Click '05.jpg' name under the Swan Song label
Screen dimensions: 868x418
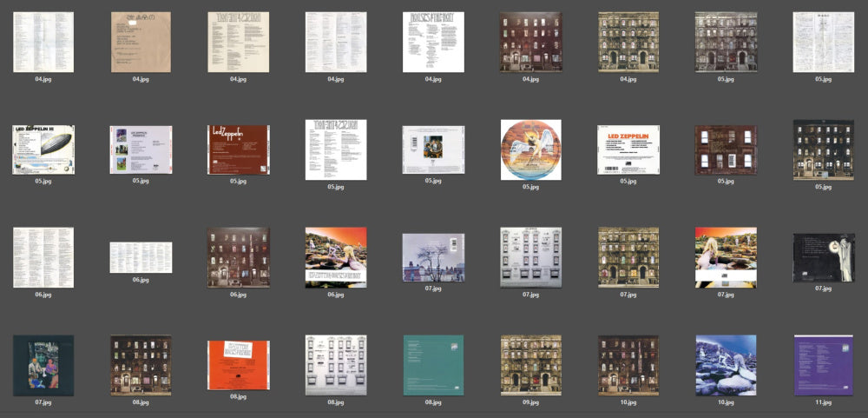click(531, 187)
